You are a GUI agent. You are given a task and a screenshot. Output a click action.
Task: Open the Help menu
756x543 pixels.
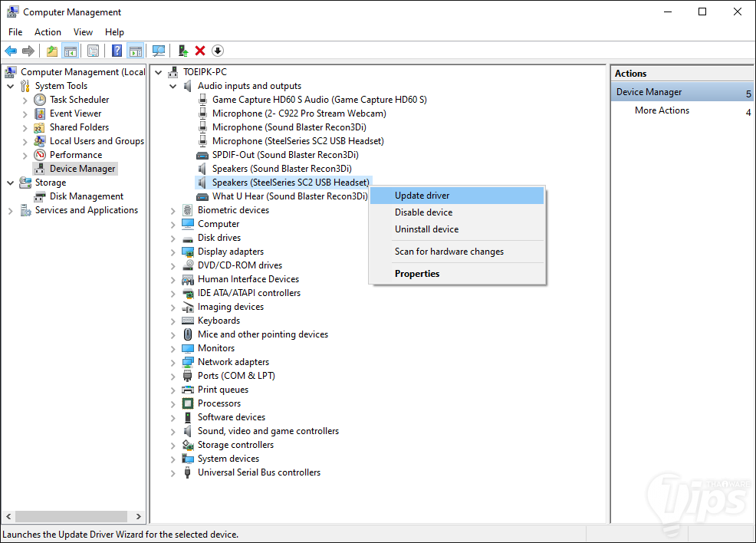pyautogui.click(x=114, y=31)
